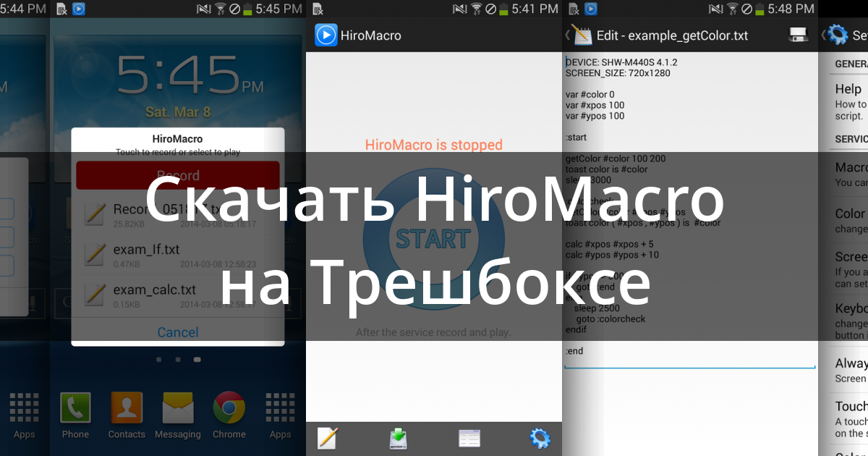868x456 pixels.
Task: Save script with the disk icon
Action: (x=798, y=35)
